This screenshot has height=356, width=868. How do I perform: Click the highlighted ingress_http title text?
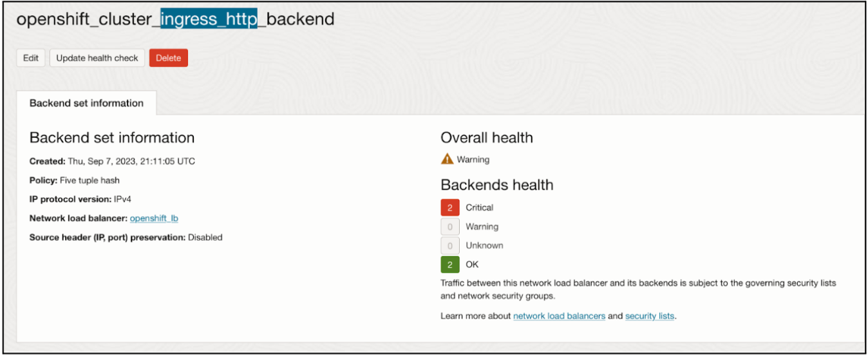[x=209, y=19]
